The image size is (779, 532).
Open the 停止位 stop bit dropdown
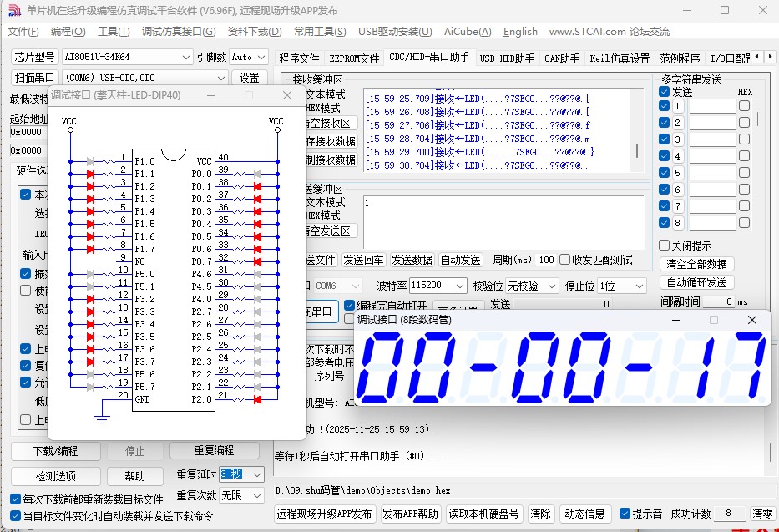pos(641,285)
